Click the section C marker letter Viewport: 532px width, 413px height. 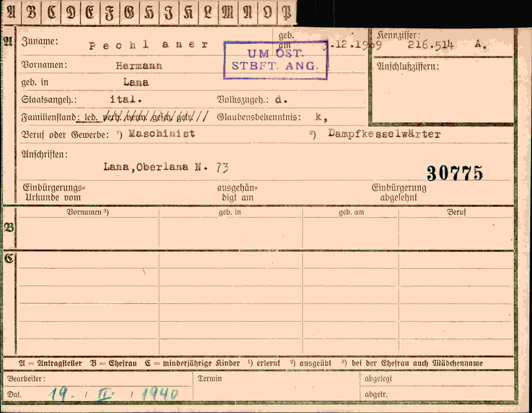[x=9, y=258]
